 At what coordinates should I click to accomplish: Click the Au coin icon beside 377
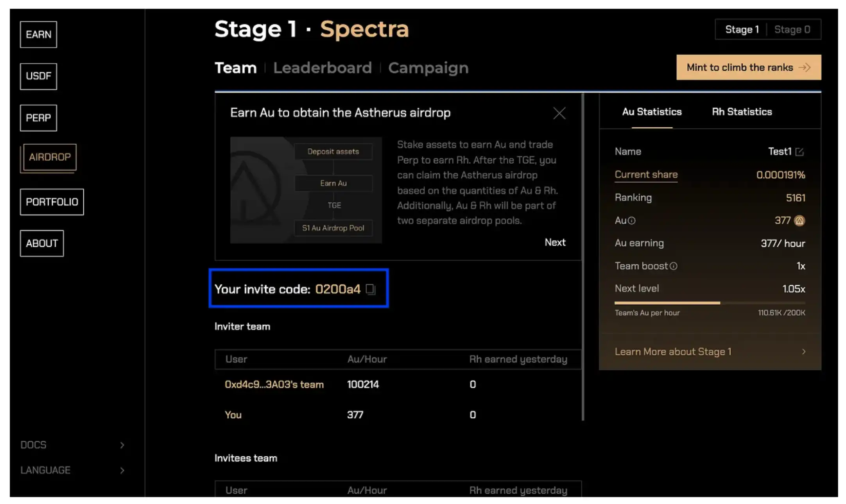(x=799, y=221)
